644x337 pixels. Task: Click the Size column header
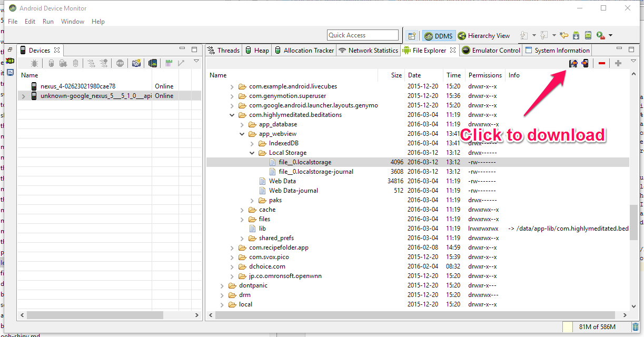click(396, 75)
